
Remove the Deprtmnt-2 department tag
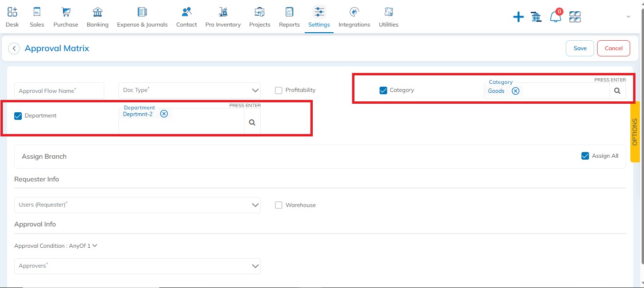(164, 114)
